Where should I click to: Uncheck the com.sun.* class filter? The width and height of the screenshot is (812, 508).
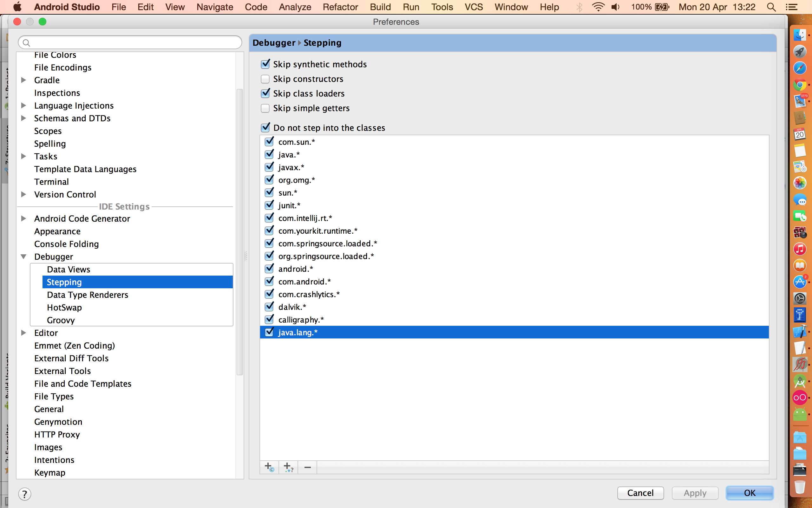coord(269,142)
